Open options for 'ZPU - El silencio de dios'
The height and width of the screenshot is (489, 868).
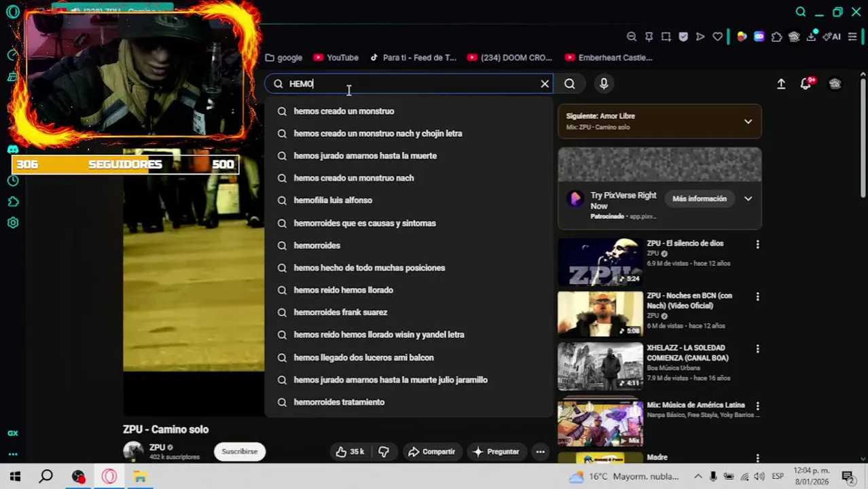click(x=757, y=244)
